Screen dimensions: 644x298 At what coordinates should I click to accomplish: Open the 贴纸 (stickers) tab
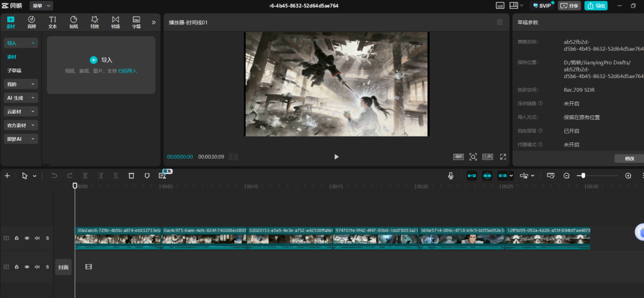pyautogui.click(x=73, y=22)
